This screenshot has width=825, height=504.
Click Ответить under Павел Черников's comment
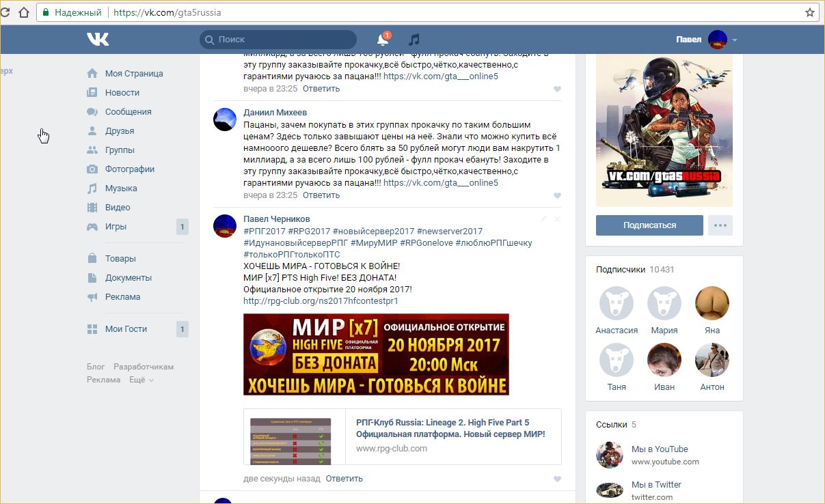(x=344, y=479)
